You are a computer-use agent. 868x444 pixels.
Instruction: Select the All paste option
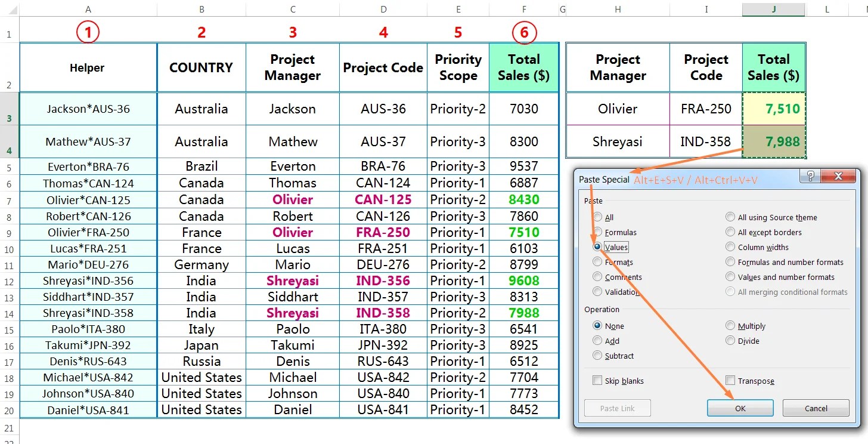point(597,217)
